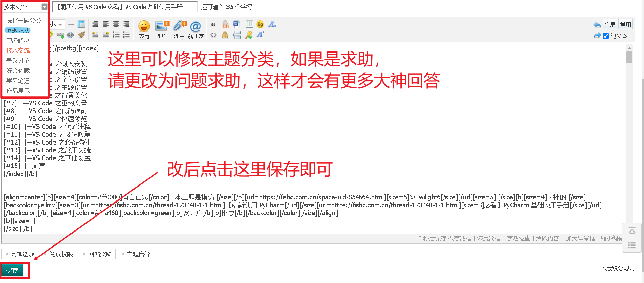
Task: Float image left with the left float icon
Action: (x=95, y=34)
